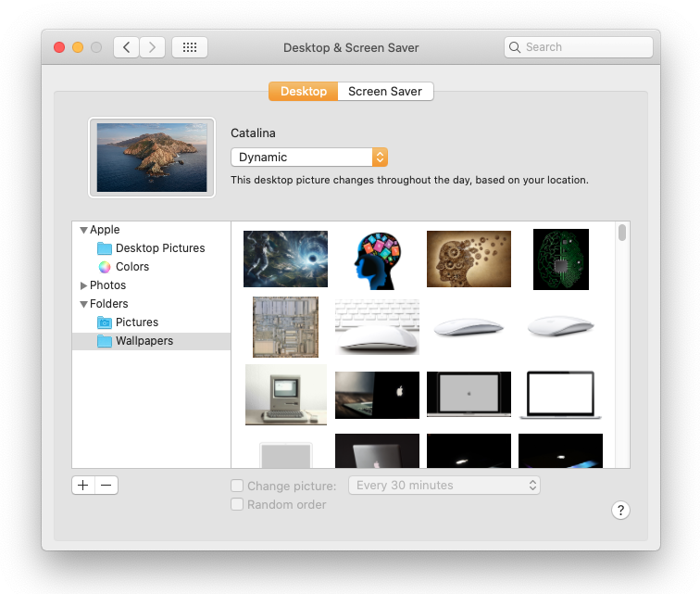Remove folder using the minus button
Viewport: 700px width, 594px height.
pyautogui.click(x=106, y=485)
